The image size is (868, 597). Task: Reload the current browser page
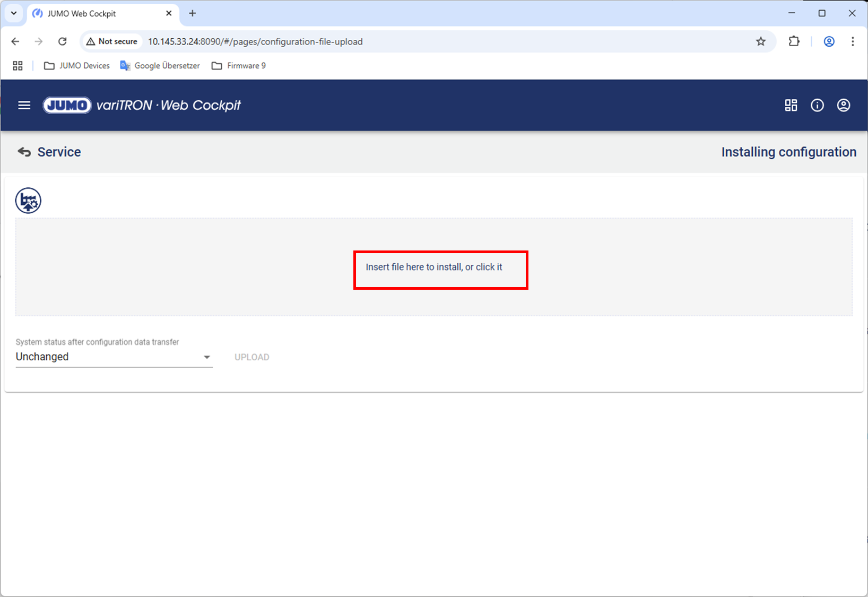(63, 41)
